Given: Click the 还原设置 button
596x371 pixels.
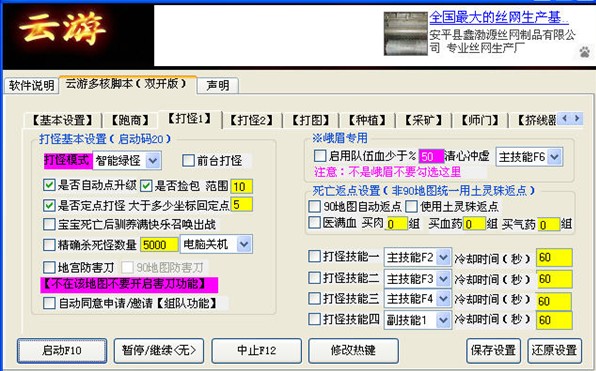Looking at the screenshot, I should tap(555, 350).
